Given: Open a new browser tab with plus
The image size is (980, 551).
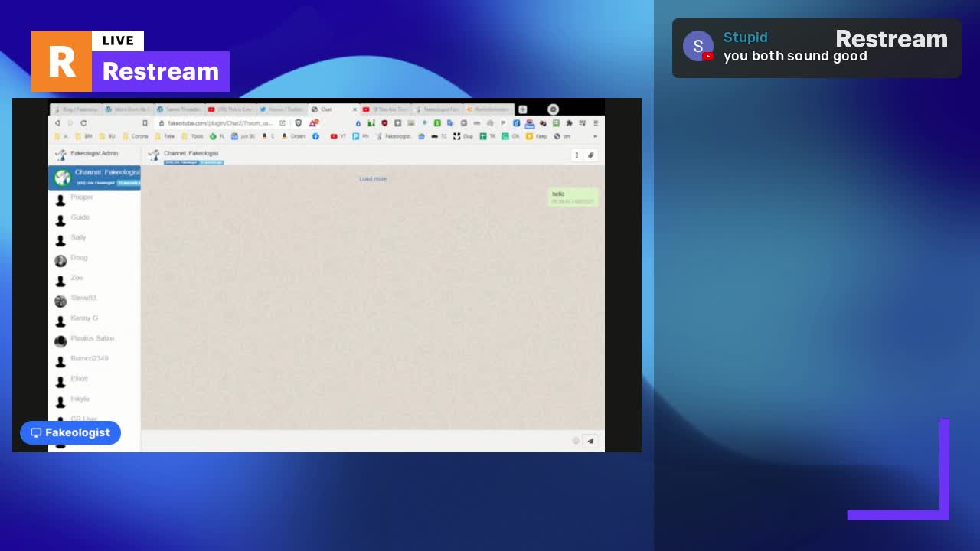Looking at the screenshot, I should pos(523,109).
